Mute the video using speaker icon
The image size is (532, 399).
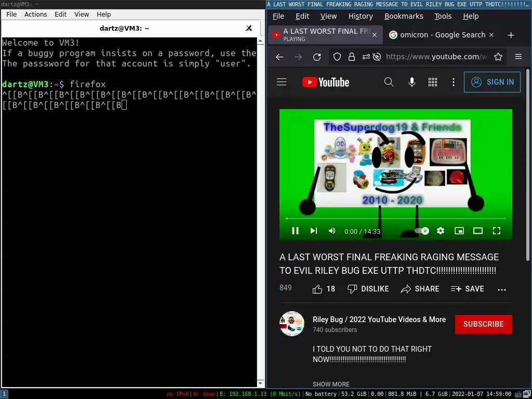[x=332, y=231]
